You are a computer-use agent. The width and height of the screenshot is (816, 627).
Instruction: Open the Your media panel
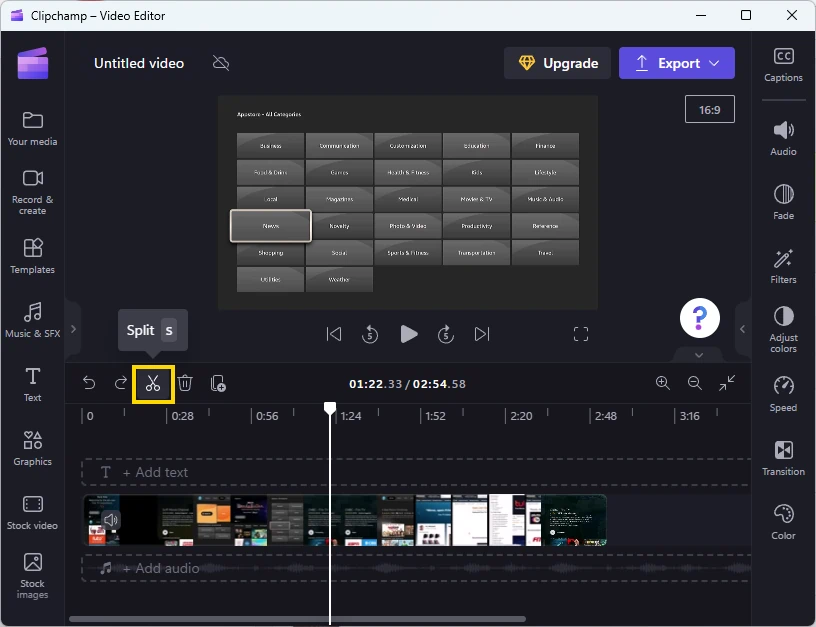pyautogui.click(x=32, y=129)
